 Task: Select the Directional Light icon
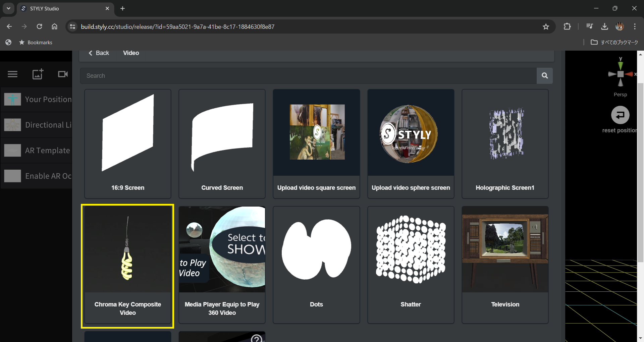[12, 125]
